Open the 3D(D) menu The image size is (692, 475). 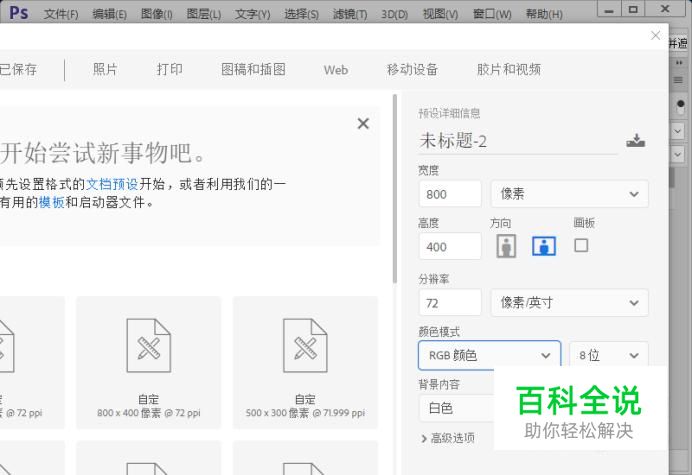(x=395, y=14)
